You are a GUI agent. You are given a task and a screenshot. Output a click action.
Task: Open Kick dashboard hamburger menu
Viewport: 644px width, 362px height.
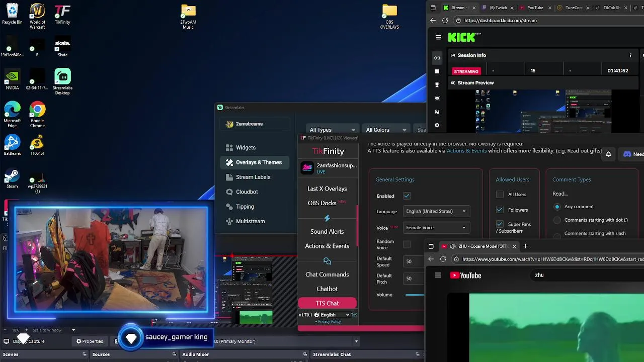[x=438, y=37]
